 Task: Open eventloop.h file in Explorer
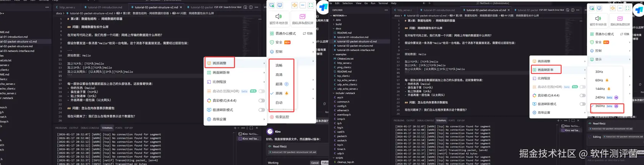click(344, 115)
